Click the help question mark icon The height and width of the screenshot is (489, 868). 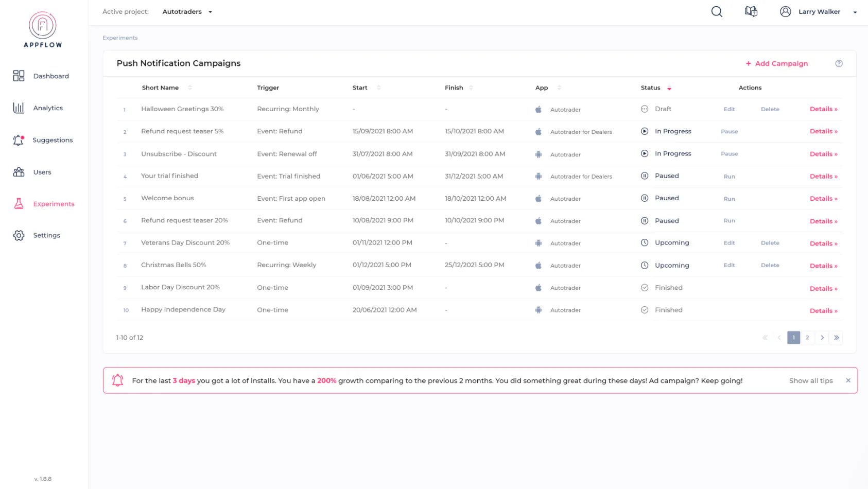[839, 63]
